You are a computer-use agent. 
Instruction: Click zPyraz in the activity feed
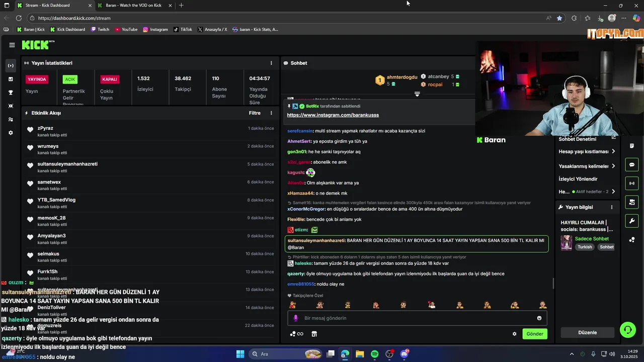coord(45,128)
